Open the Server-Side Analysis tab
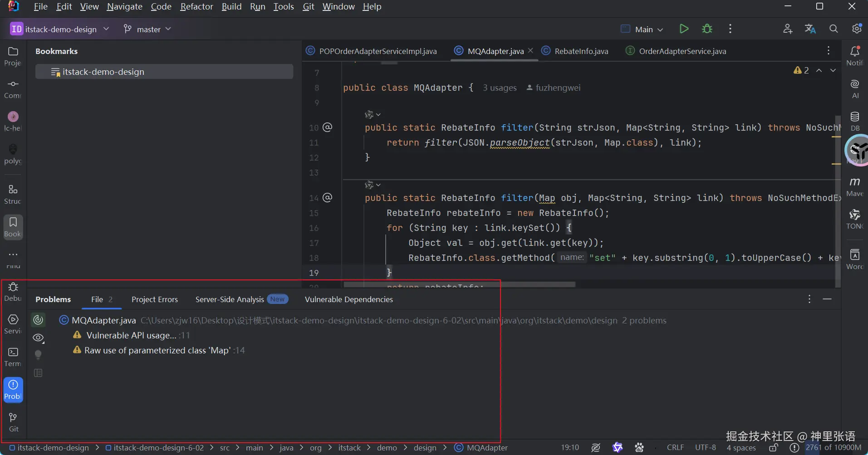 pyautogui.click(x=242, y=299)
